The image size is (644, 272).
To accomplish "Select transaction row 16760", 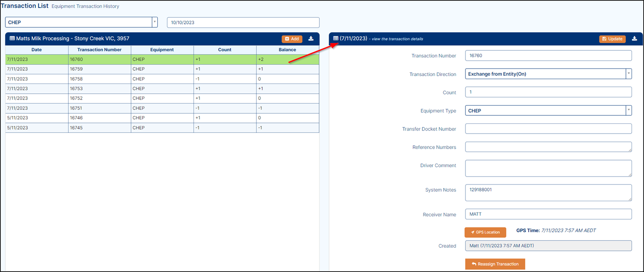I will 162,59.
